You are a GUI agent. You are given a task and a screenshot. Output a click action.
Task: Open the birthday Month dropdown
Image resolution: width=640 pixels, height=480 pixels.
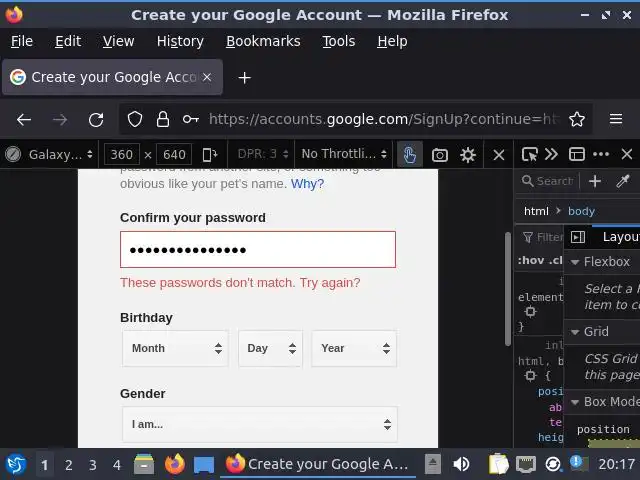coord(175,348)
